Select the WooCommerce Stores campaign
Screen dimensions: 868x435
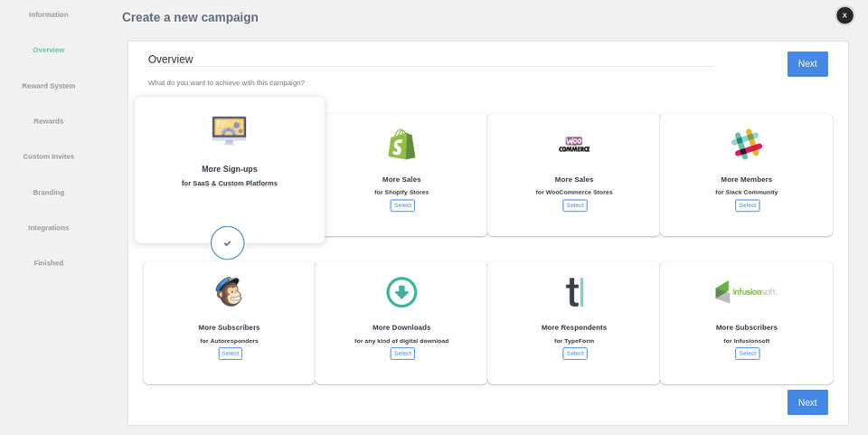(x=575, y=205)
